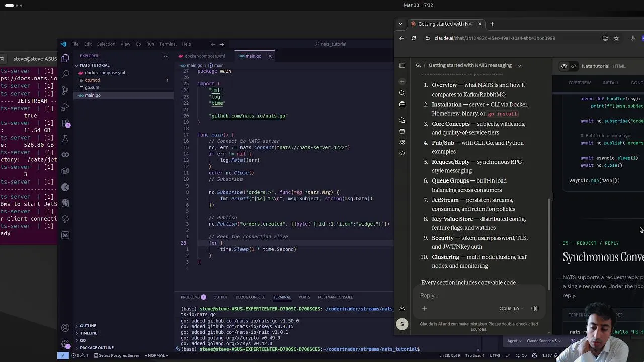The height and width of the screenshot is (362, 644).
Task: Open search icon in Claude sidebar
Action: tap(402, 93)
